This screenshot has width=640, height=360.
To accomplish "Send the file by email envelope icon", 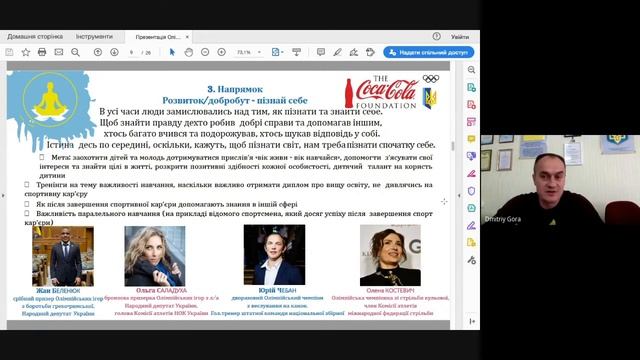I will click(59, 52).
